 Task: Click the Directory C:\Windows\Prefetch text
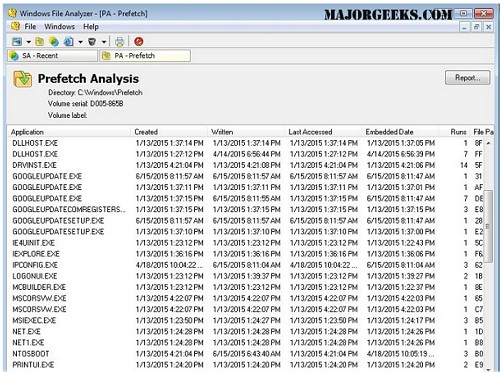95,92
